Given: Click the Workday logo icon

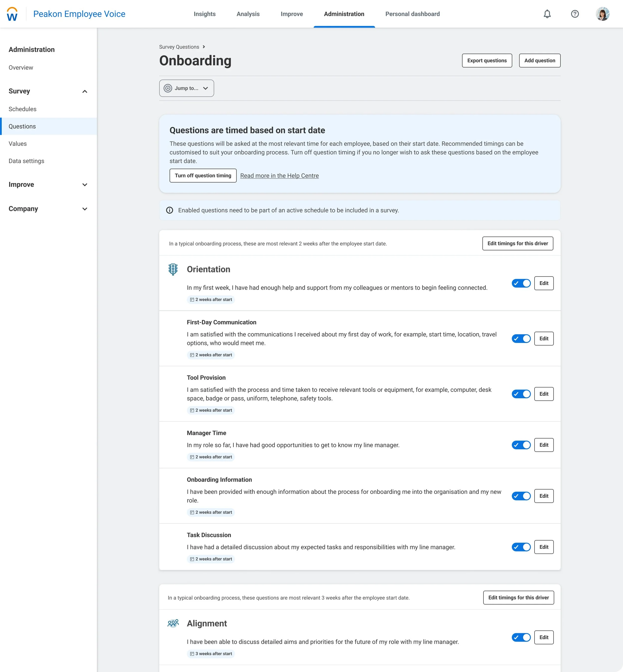Looking at the screenshot, I should tap(12, 14).
